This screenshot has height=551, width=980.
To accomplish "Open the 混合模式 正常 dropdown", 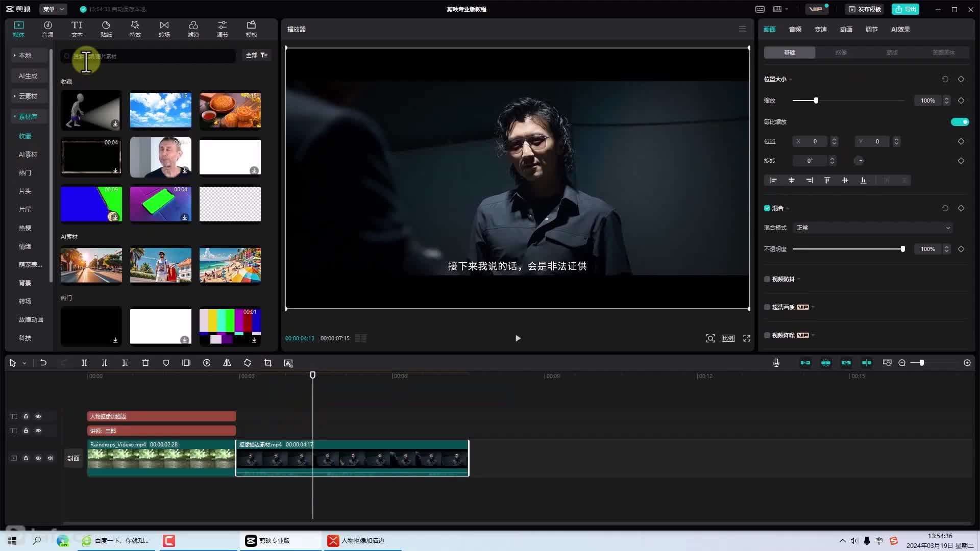I will coord(873,228).
